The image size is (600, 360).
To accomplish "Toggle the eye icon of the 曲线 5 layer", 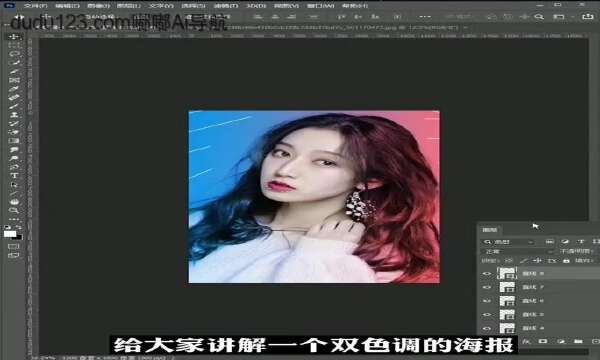I will tap(487, 314).
